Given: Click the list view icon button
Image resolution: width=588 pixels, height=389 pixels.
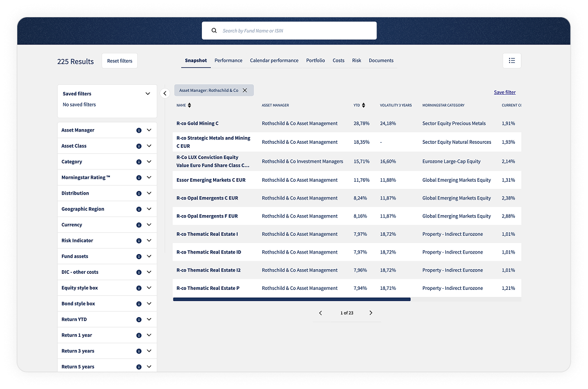Looking at the screenshot, I should 512,61.
